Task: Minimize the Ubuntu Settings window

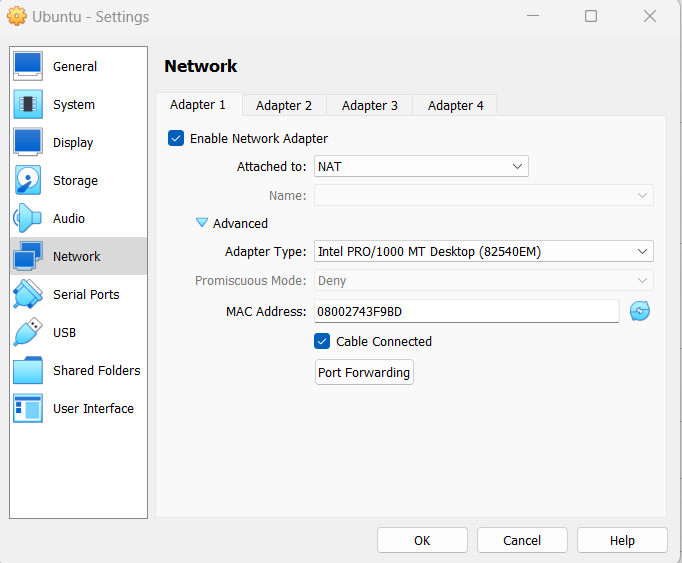Action: (x=532, y=16)
